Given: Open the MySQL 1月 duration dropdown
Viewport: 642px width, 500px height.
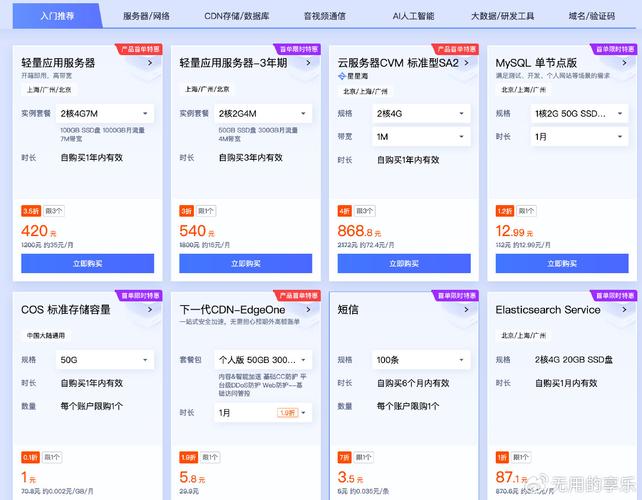Looking at the screenshot, I should (579, 137).
